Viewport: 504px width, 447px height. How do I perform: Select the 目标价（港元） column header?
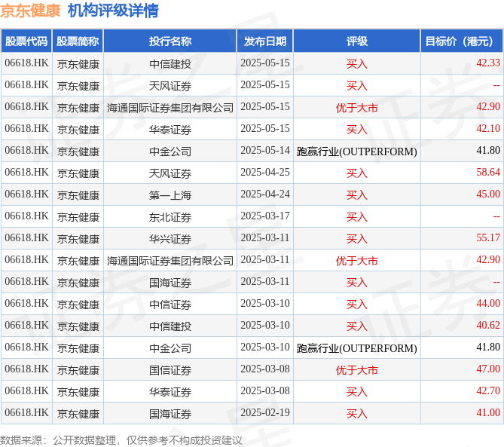[x=462, y=41]
